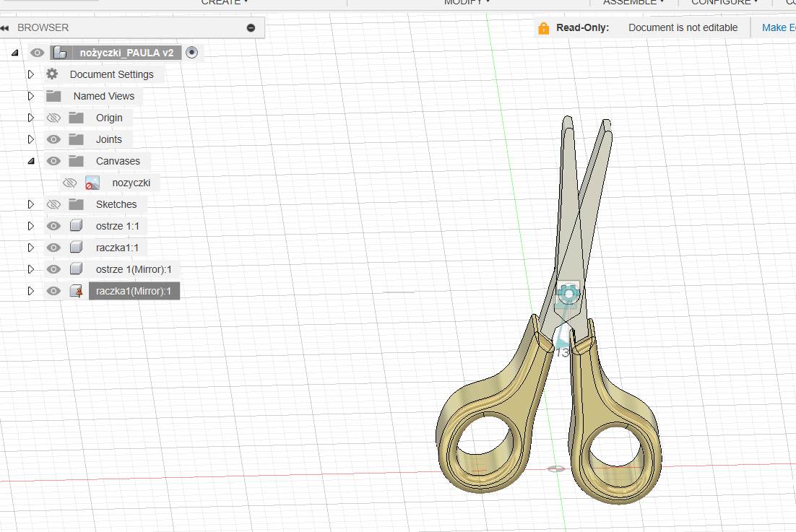Collapse the Browser panel double-arrow icon
This screenshot has width=796, height=532.
pyautogui.click(x=4, y=28)
